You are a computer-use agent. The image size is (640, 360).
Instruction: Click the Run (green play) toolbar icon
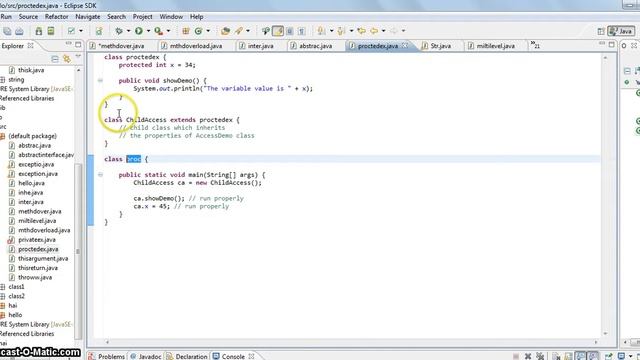coord(139,31)
